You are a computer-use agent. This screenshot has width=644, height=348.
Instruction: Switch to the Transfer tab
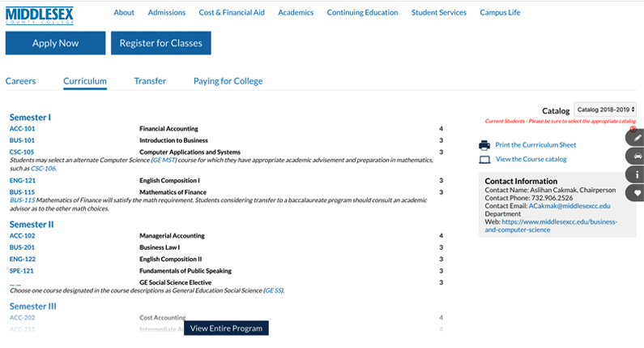(150, 81)
